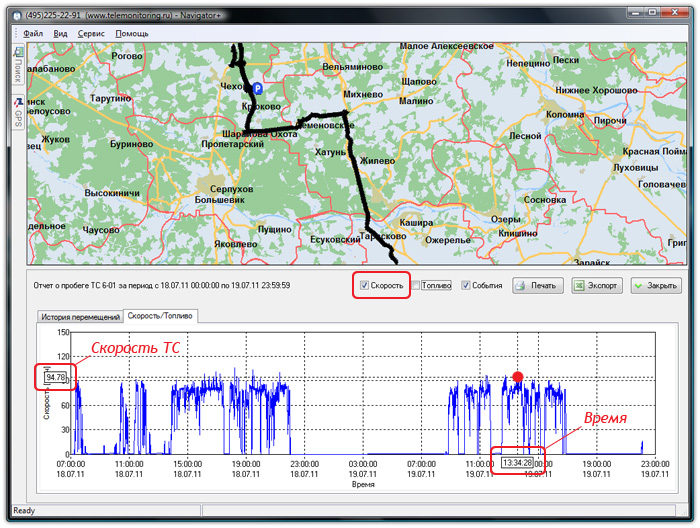Click the red dot on speed graph
This screenshot has height=528, width=700.
point(517,377)
